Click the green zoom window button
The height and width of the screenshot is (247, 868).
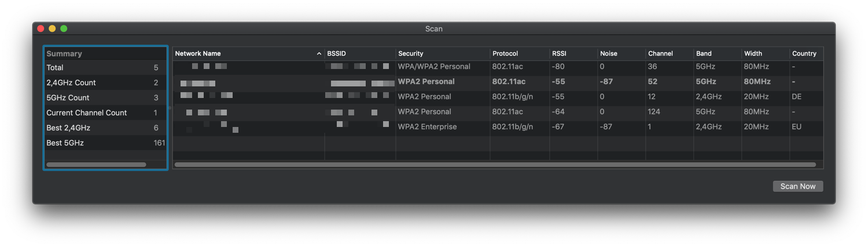tap(64, 28)
